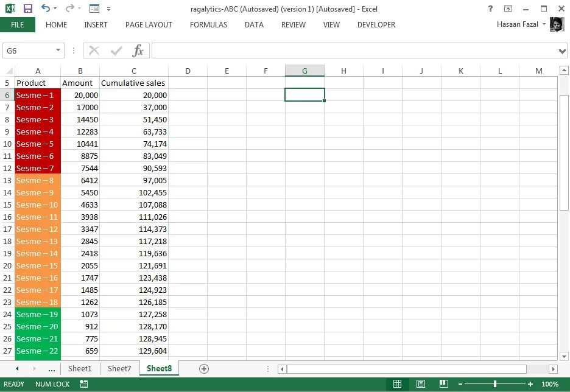Click previous sheet navigation arrow

click(17, 369)
